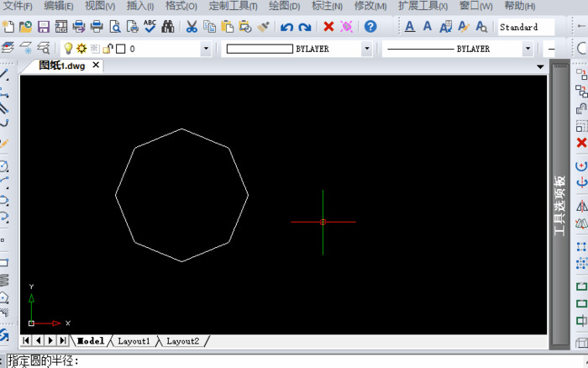Click the spell check ABC icon

click(x=150, y=27)
